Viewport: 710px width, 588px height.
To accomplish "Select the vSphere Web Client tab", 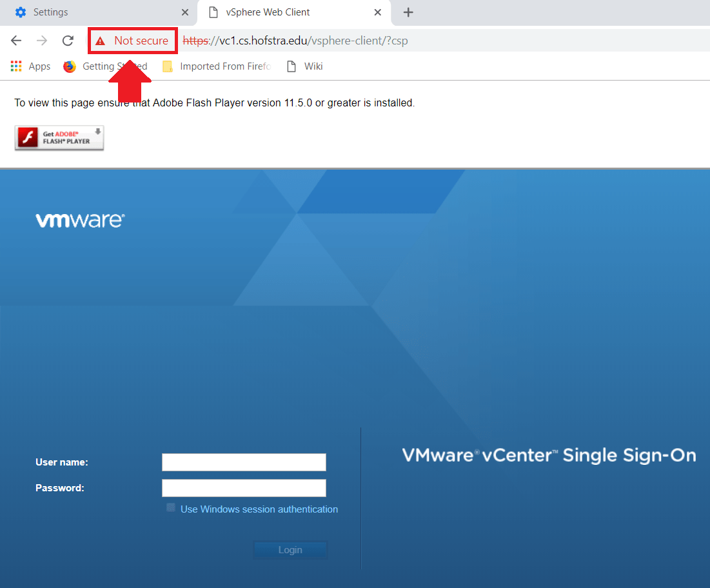I will [x=277, y=12].
